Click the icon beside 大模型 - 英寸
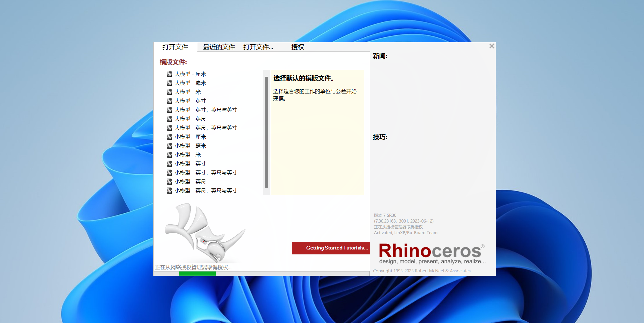 click(x=169, y=101)
